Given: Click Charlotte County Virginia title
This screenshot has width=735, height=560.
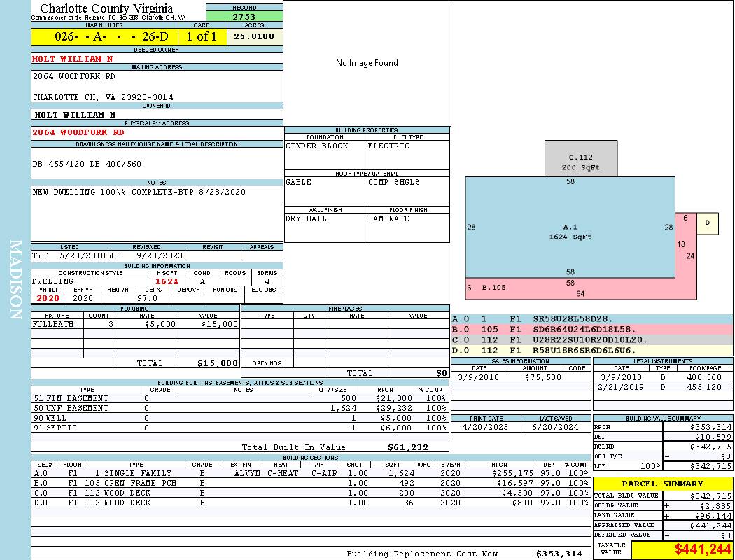Looking at the screenshot, I should pos(106,8).
